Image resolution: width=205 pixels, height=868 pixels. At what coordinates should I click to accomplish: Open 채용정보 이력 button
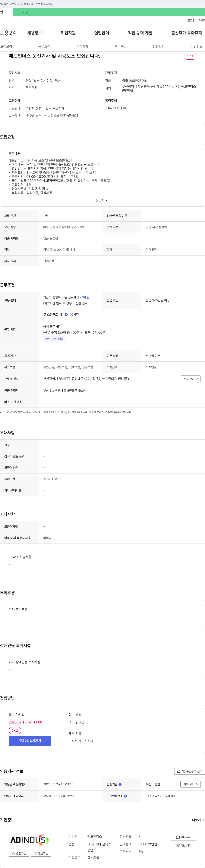click(x=183, y=845)
